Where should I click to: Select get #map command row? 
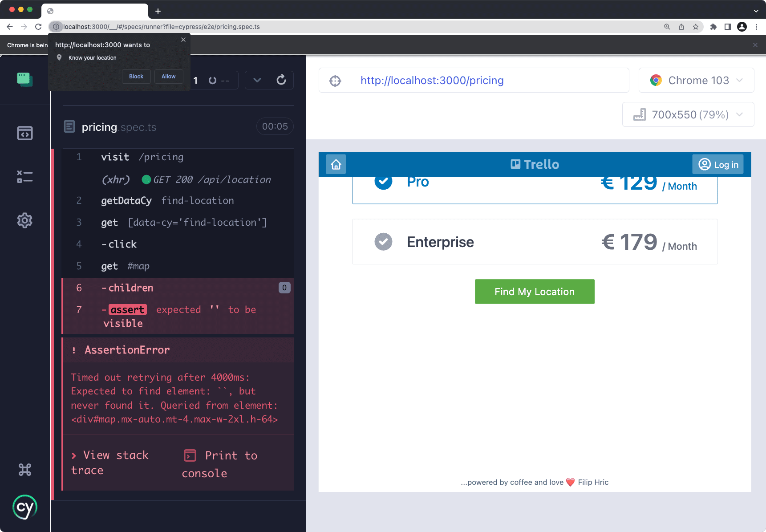pos(178,266)
